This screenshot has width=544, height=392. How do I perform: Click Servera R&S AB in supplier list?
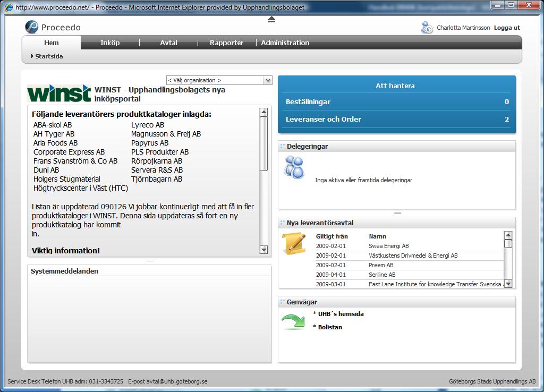[157, 170]
